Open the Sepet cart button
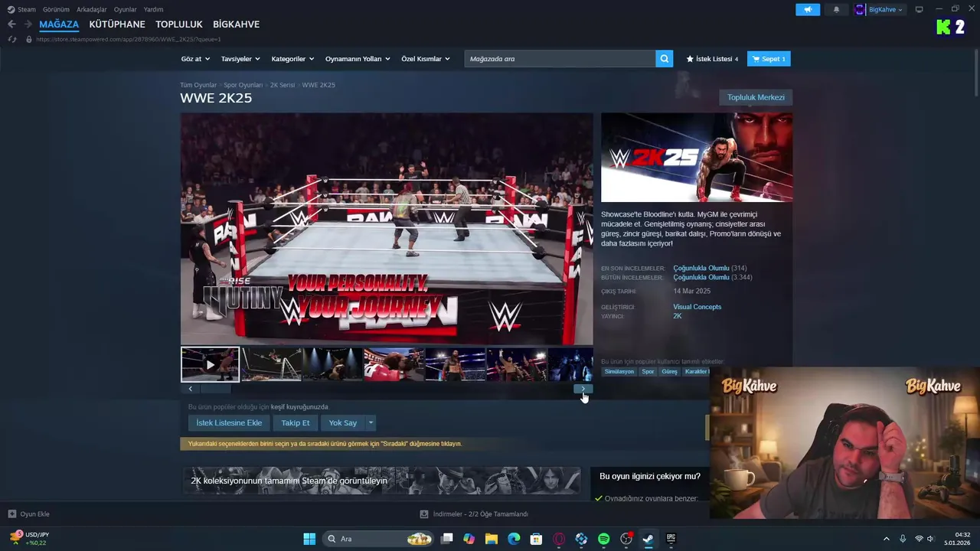This screenshot has width=980, height=551. [769, 59]
